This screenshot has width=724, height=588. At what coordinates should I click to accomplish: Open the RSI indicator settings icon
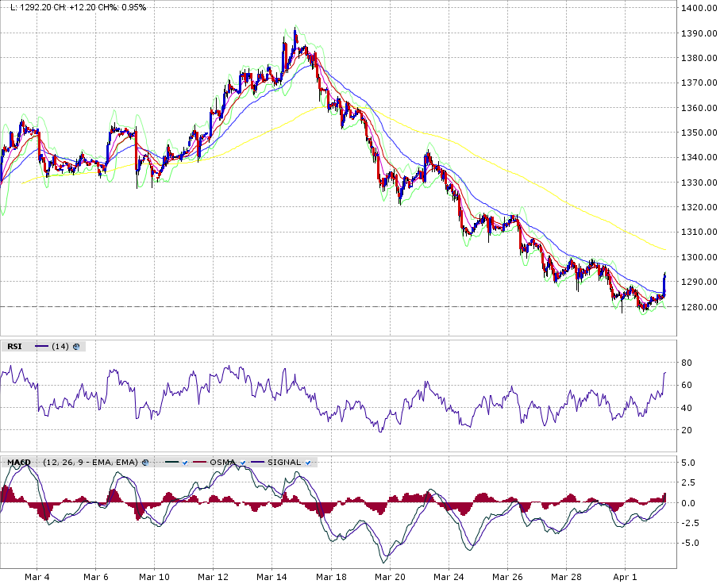(x=76, y=347)
